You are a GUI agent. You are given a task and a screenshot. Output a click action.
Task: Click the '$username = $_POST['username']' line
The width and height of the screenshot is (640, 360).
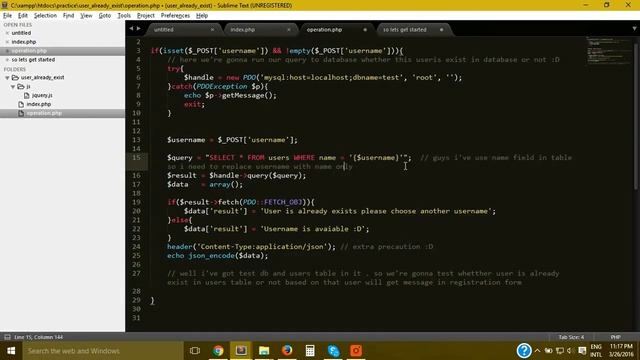[232, 140]
